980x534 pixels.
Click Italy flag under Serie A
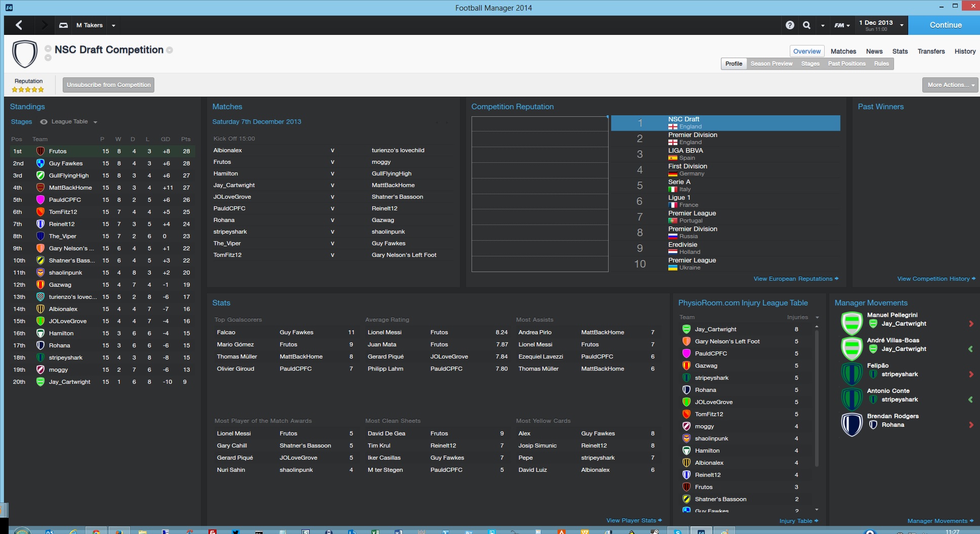(673, 190)
